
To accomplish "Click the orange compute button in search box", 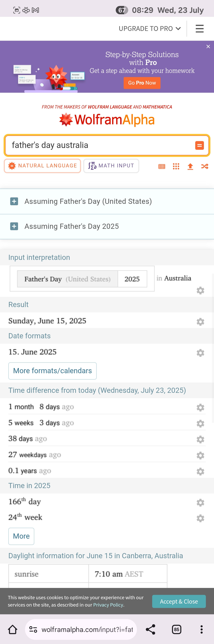I will coord(199,145).
